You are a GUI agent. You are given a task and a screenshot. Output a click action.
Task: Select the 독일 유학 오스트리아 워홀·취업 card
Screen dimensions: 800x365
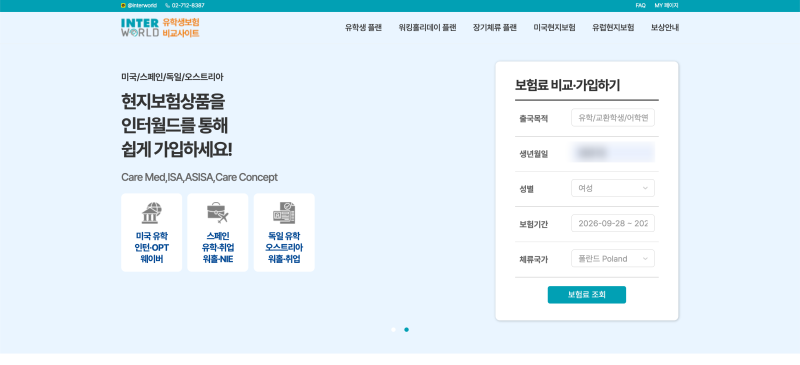click(284, 232)
